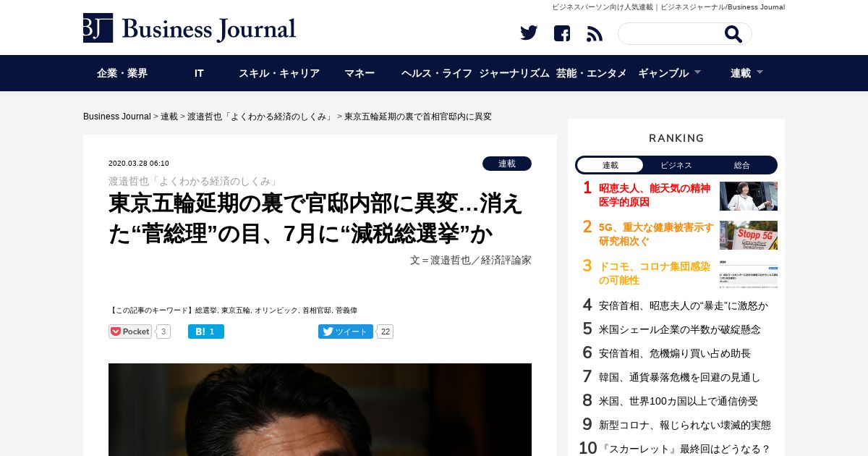Open rank 5 米国シェール企業の半数が破綻懸念
Screen dimensions: 868x456
click(x=680, y=329)
